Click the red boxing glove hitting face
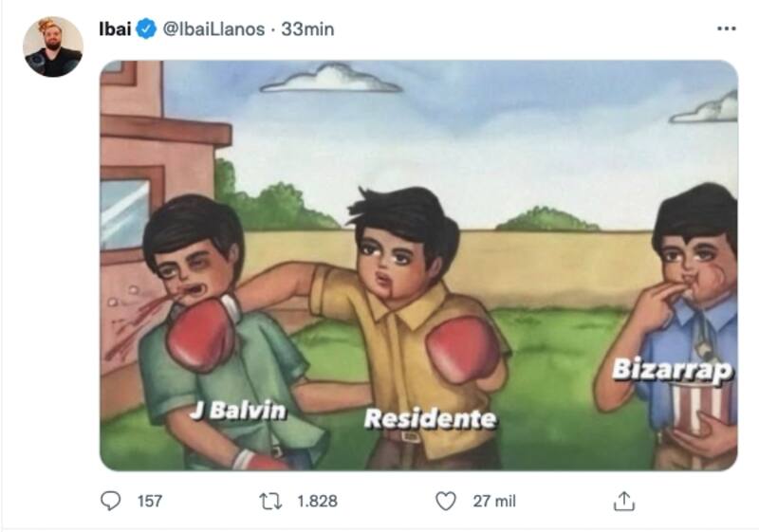The image size is (759, 532). pos(202,333)
